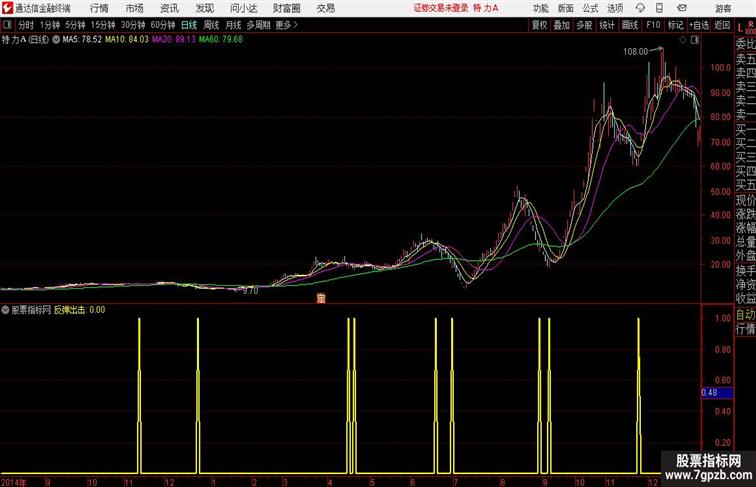The width and height of the screenshot is (756, 487).
Task: Click the 证券交易未登录 login link
Action: [x=441, y=8]
